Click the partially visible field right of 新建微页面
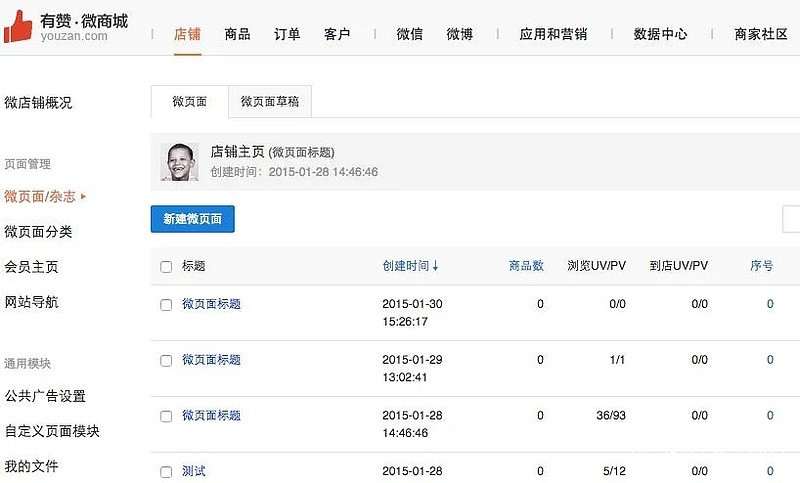Screen dimensions: 800x483 pos(791,219)
